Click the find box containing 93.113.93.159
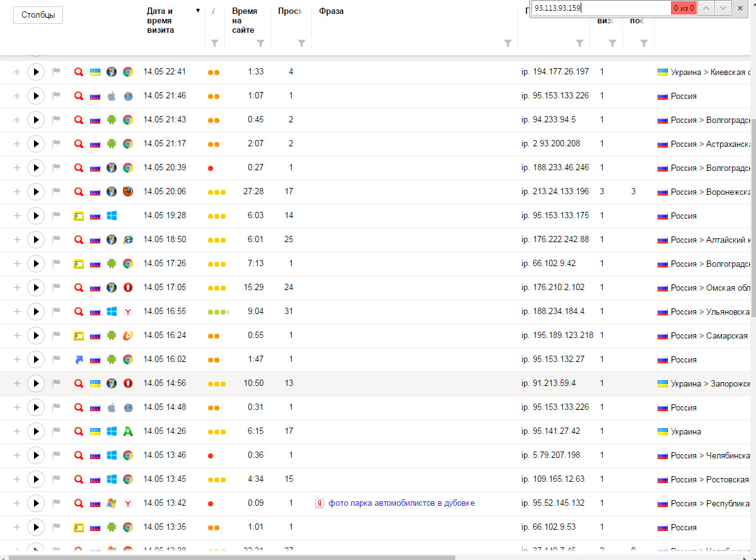Screen dimensions: 756x560 click(x=602, y=8)
